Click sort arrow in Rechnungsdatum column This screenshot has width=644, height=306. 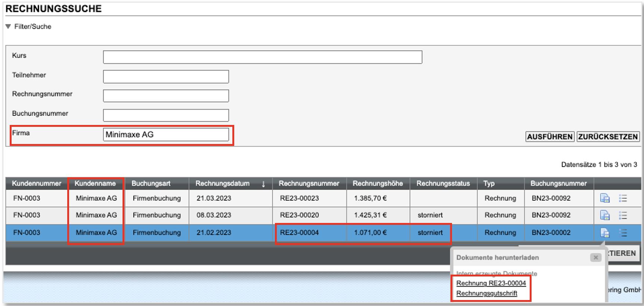[263, 184]
